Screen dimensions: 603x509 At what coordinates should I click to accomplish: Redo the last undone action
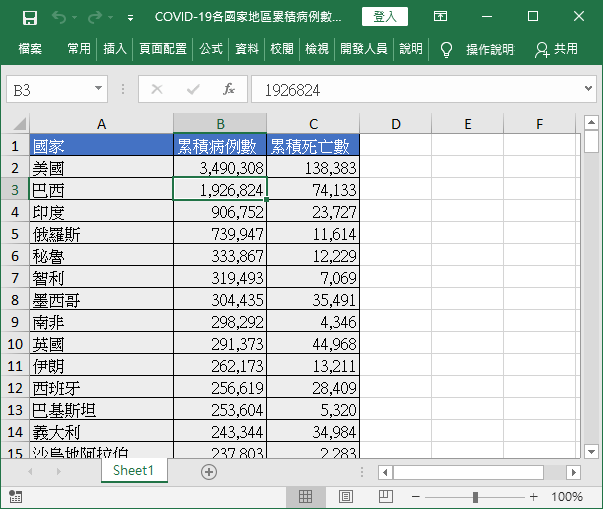pyautogui.click(x=95, y=17)
